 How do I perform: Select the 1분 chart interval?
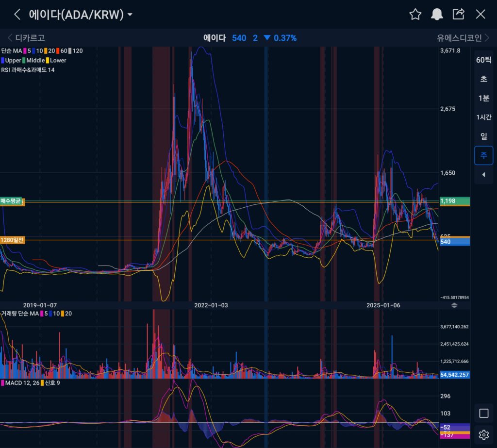coord(483,98)
